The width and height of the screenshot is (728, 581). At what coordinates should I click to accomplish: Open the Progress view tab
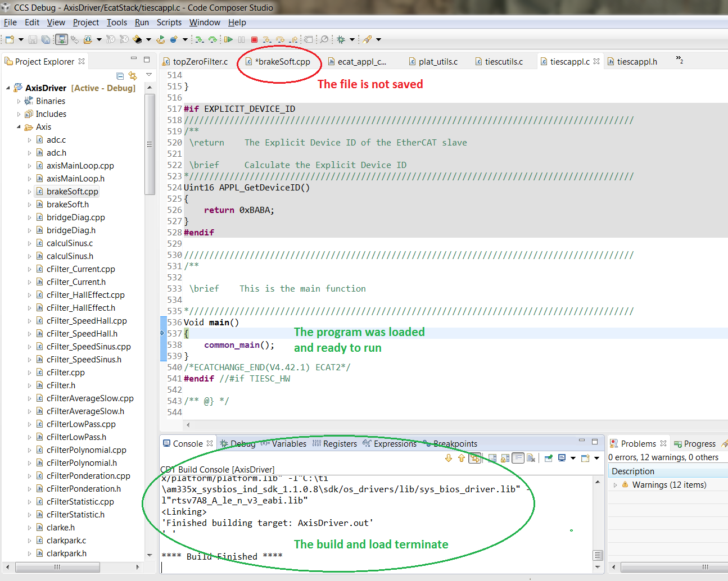click(x=695, y=444)
